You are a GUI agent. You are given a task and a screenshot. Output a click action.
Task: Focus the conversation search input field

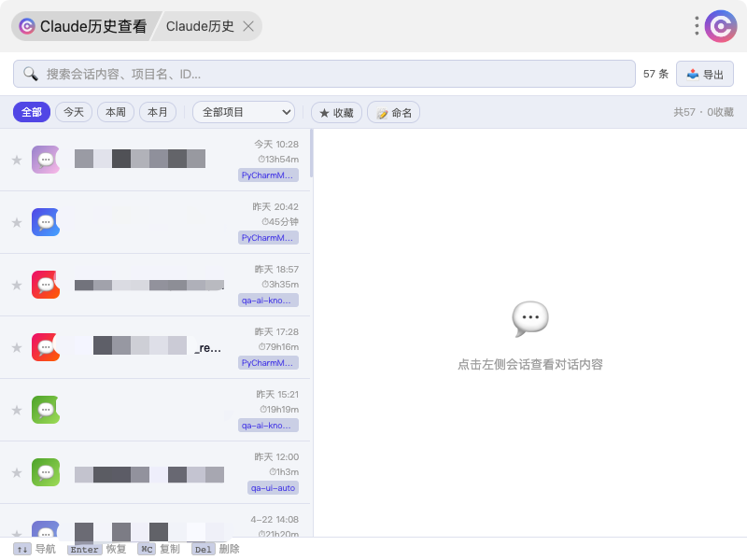(x=336, y=74)
